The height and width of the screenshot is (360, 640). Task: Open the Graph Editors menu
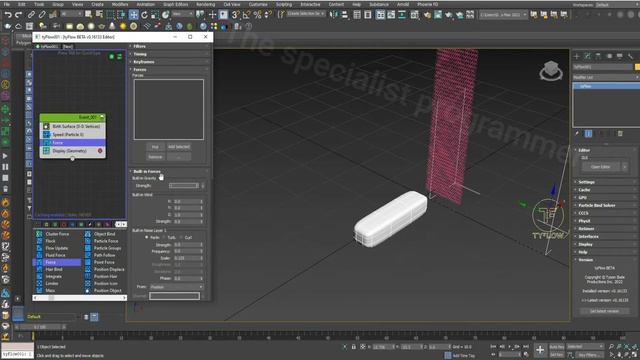pyautogui.click(x=176, y=4)
